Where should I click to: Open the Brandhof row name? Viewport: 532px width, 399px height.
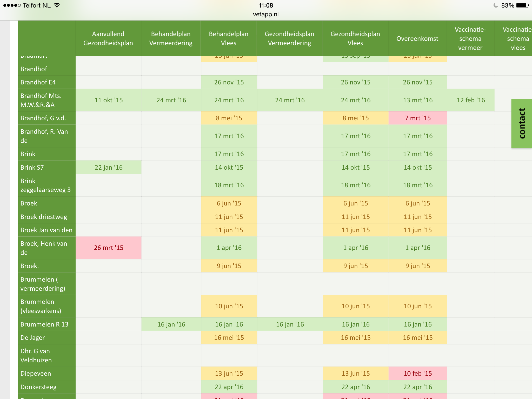click(47, 69)
